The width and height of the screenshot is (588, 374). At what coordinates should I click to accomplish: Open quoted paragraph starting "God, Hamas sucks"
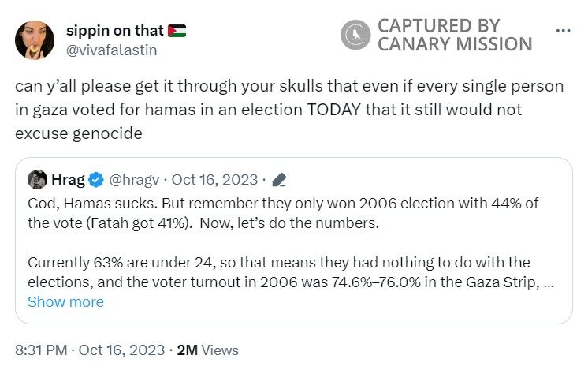[282, 213]
